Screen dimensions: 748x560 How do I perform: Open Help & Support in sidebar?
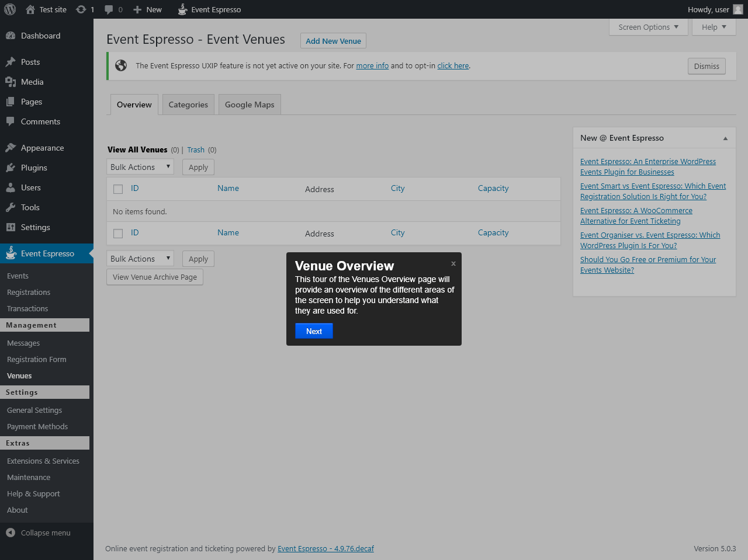pos(33,493)
